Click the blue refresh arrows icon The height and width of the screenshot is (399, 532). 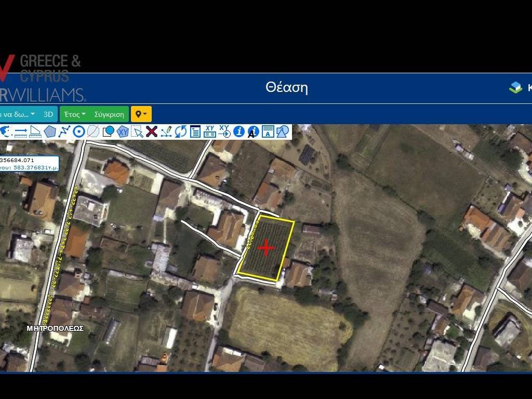[x=180, y=131]
